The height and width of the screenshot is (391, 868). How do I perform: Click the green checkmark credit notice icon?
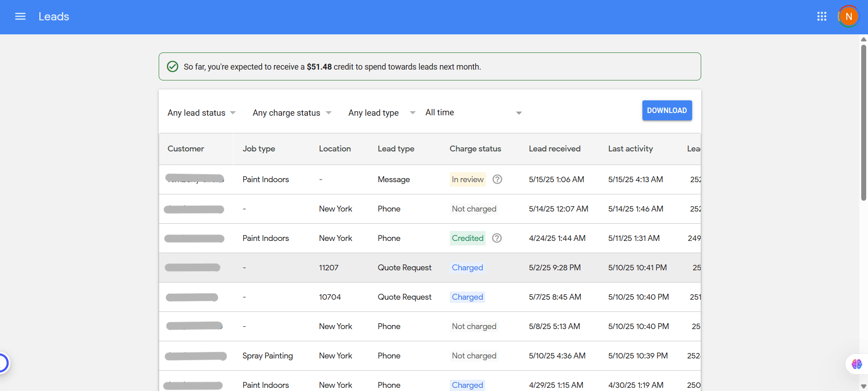click(x=173, y=67)
